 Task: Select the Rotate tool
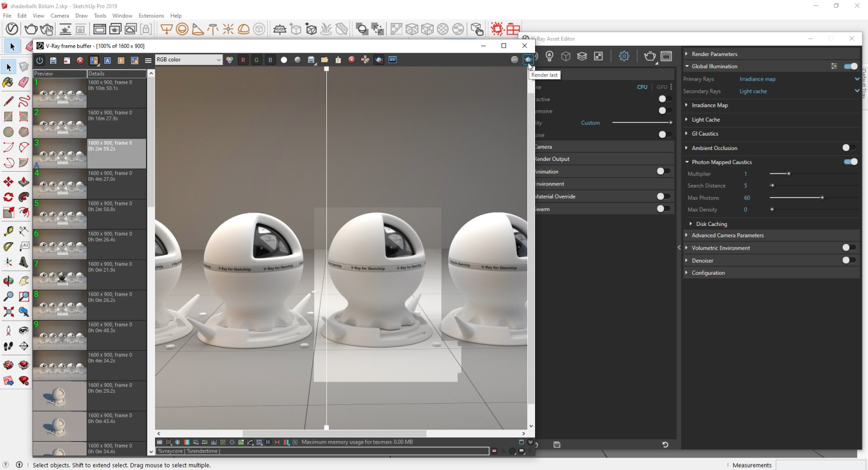[8, 197]
